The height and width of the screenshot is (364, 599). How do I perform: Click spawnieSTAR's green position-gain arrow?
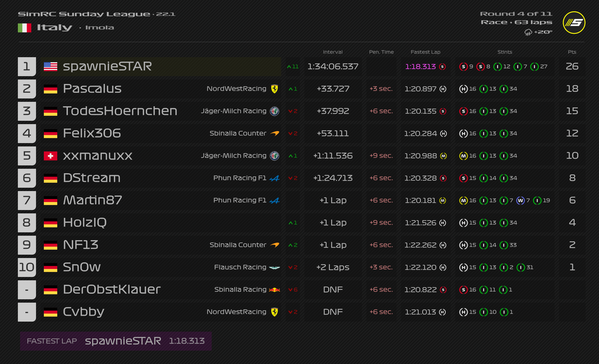[x=289, y=67]
